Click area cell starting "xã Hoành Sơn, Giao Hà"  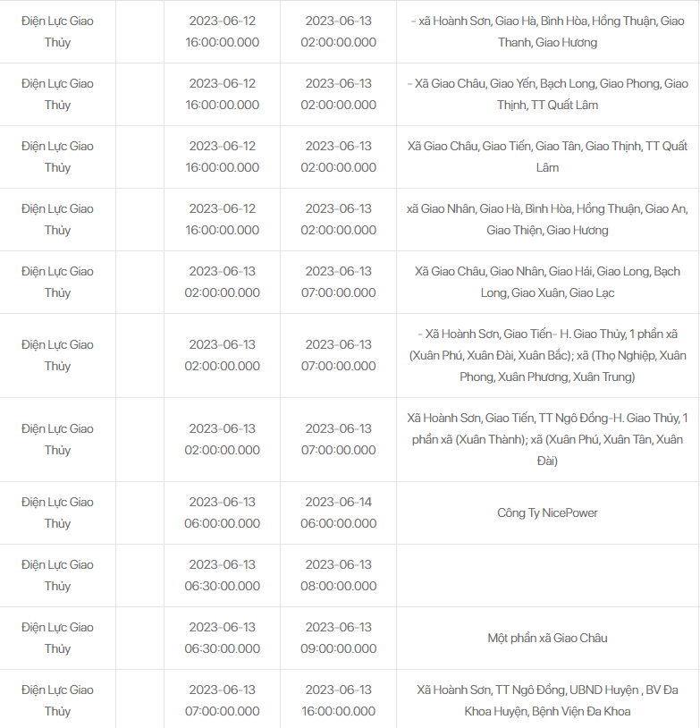coord(547,31)
